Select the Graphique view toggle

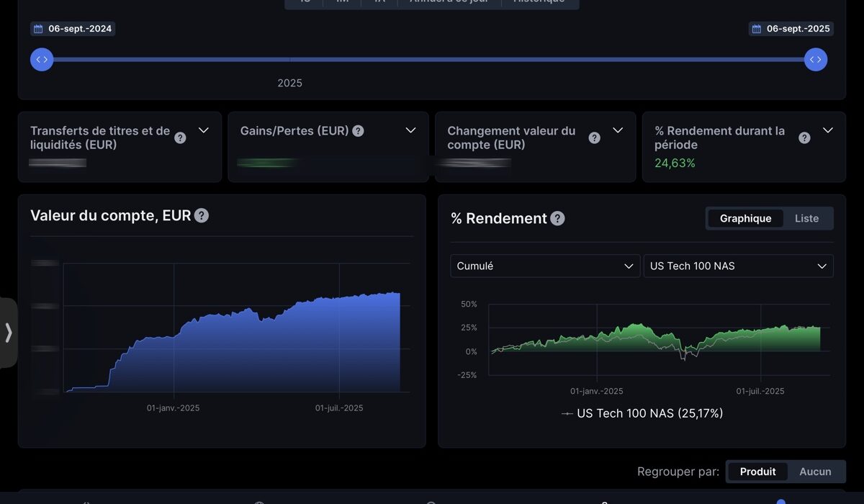pyautogui.click(x=745, y=218)
